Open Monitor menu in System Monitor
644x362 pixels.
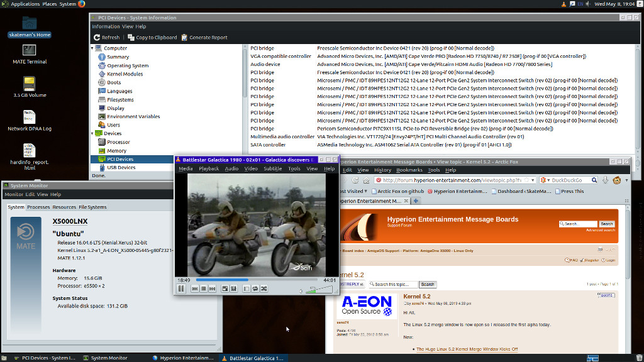[x=14, y=195]
